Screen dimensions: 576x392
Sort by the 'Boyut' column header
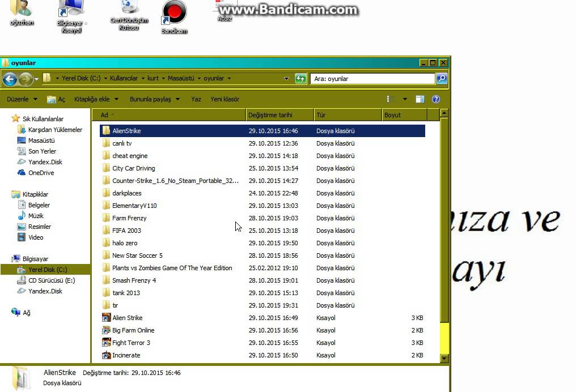404,115
